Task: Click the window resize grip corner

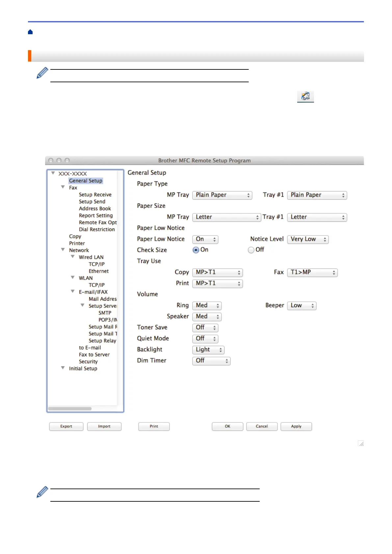Action: click(x=361, y=443)
